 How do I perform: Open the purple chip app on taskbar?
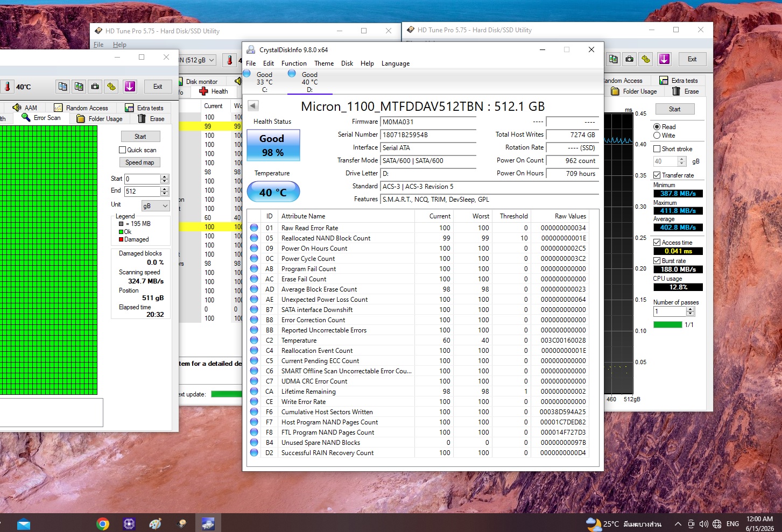(129, 523)
